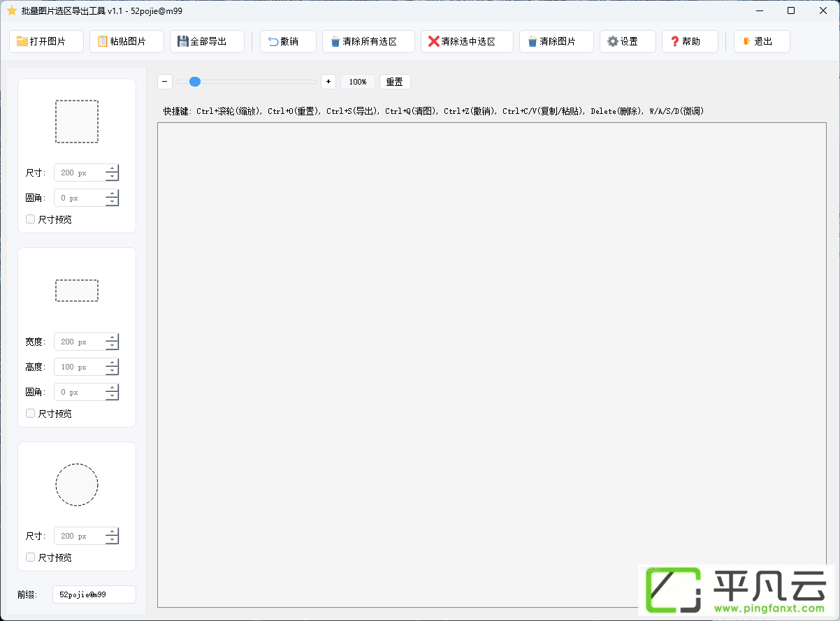
Task: Enable 尺寸预览 for the circle selection
Action: pyautogui.click(x=30, y=557)
